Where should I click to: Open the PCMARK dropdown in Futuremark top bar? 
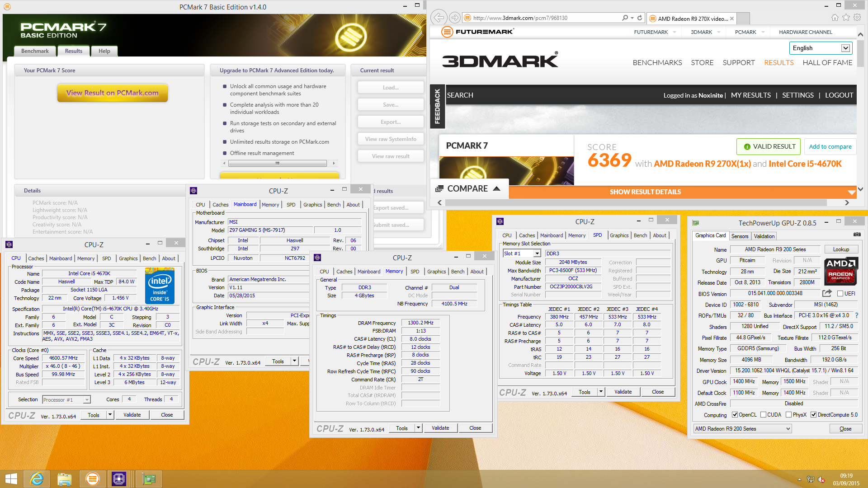[x=750, y=32]
